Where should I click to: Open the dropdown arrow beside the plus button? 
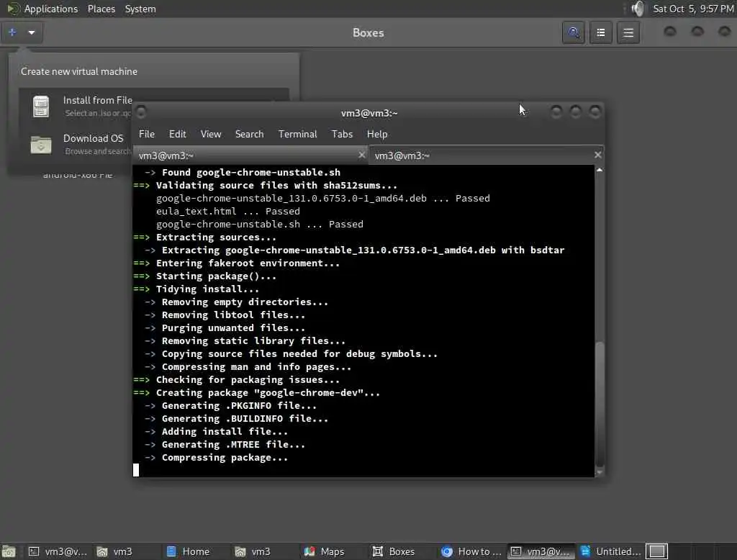[x=32, y=32]
